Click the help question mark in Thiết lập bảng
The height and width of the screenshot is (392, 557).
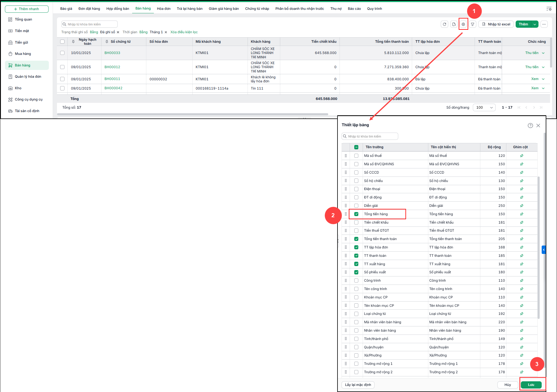click(530, 125)
